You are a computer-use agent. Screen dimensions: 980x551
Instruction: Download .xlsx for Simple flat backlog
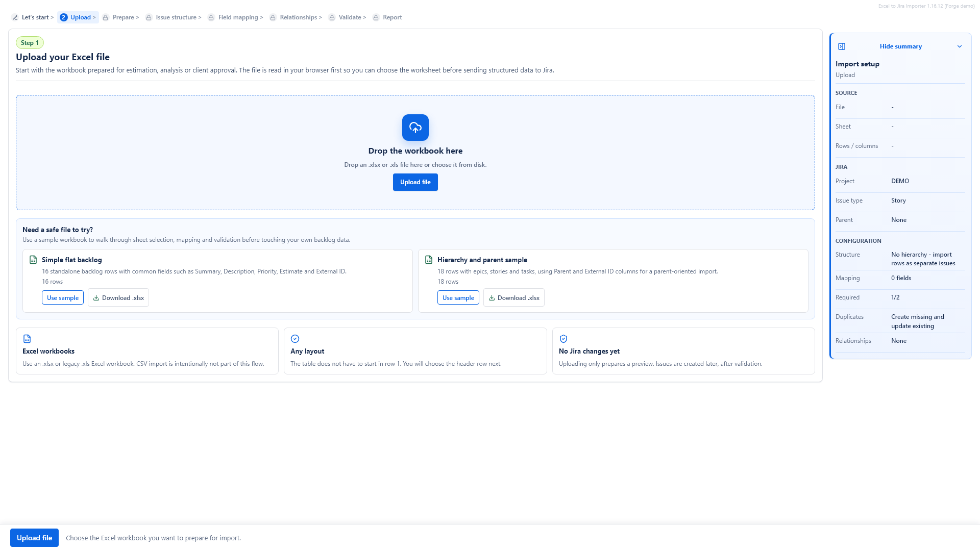(x=118, y=298)
